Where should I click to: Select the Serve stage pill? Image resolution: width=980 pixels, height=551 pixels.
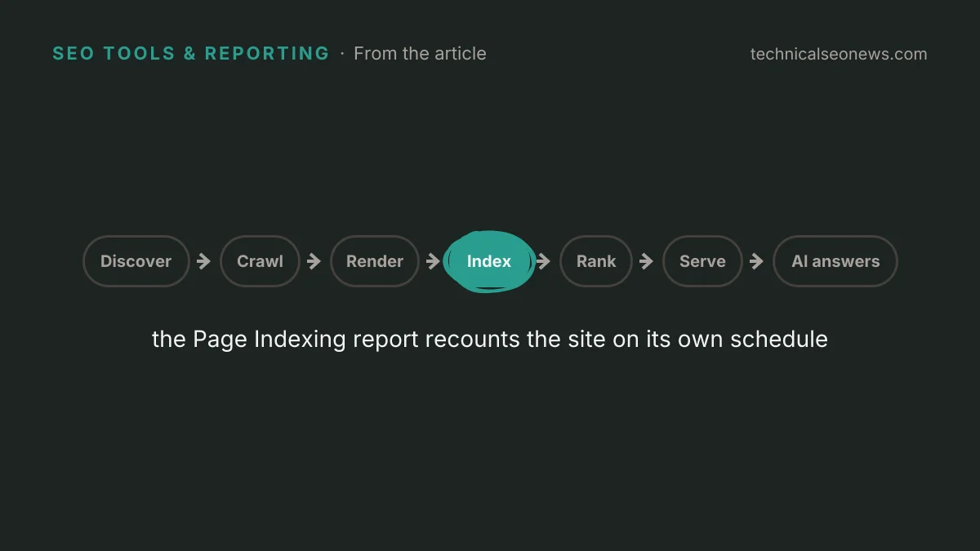[x=702, y=261]
